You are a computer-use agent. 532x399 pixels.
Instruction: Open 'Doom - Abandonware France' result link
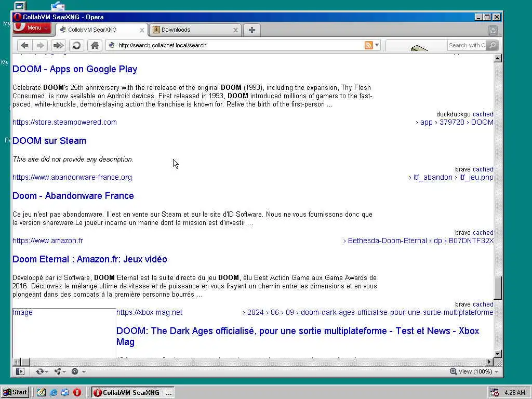point(73,196)
